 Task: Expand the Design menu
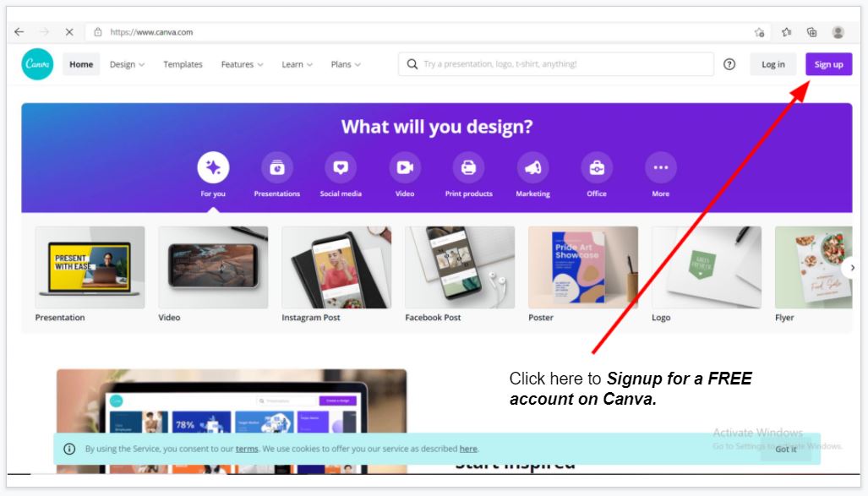pyautogui.click(x=128, y=64)
